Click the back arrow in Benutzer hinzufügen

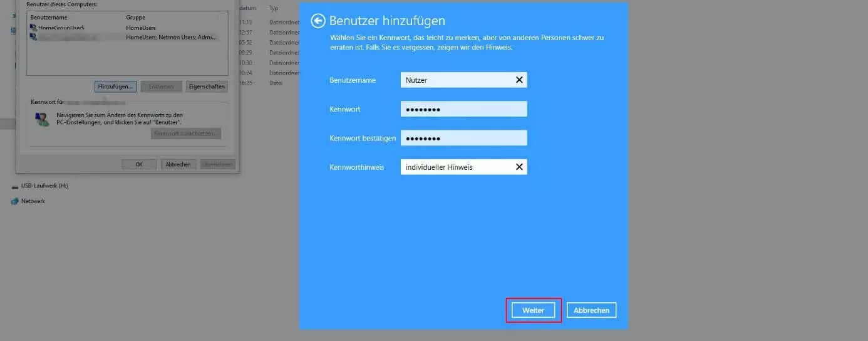(x=318, y=21)
